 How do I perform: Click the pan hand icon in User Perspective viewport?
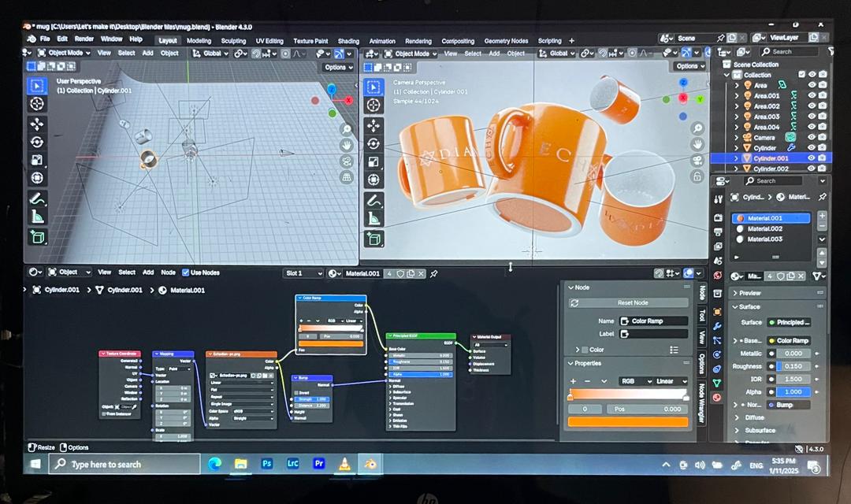coord(346,145)
